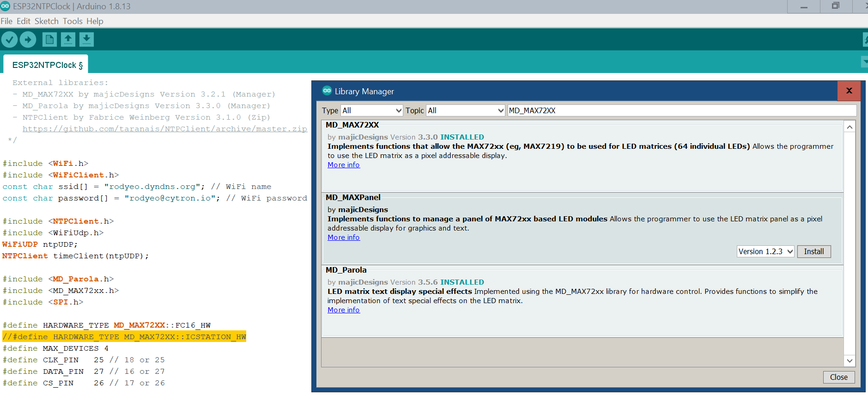Click the NTPClient github master.zip link

click(165, 129)
